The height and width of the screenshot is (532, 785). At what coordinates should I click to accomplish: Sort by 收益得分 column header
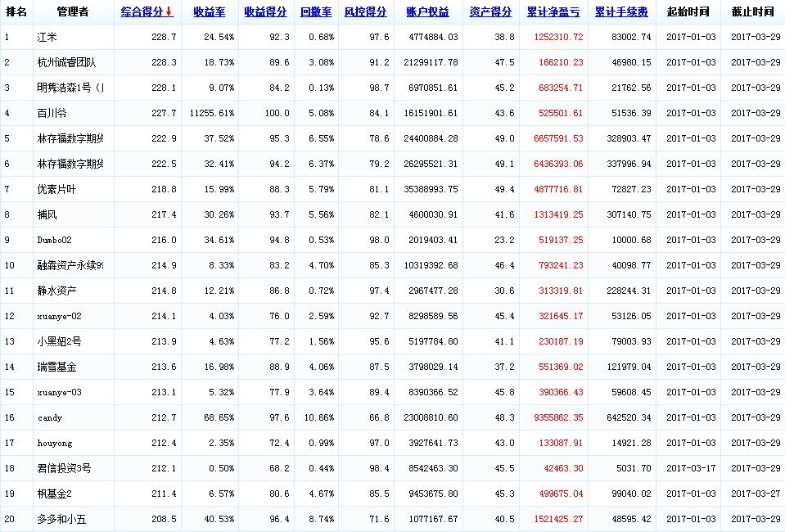coord(265,11)
